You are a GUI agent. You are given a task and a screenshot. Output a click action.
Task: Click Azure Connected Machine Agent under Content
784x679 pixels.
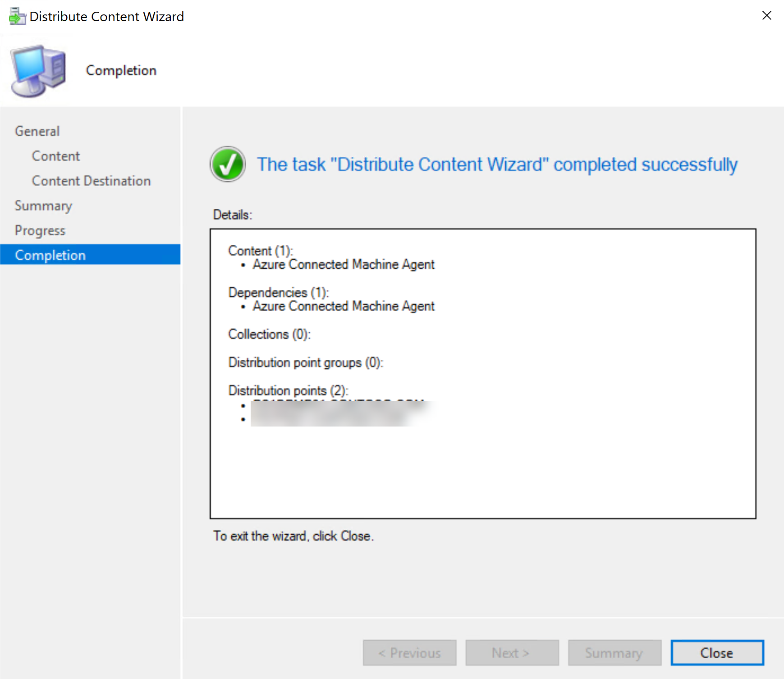click(344, 264)
